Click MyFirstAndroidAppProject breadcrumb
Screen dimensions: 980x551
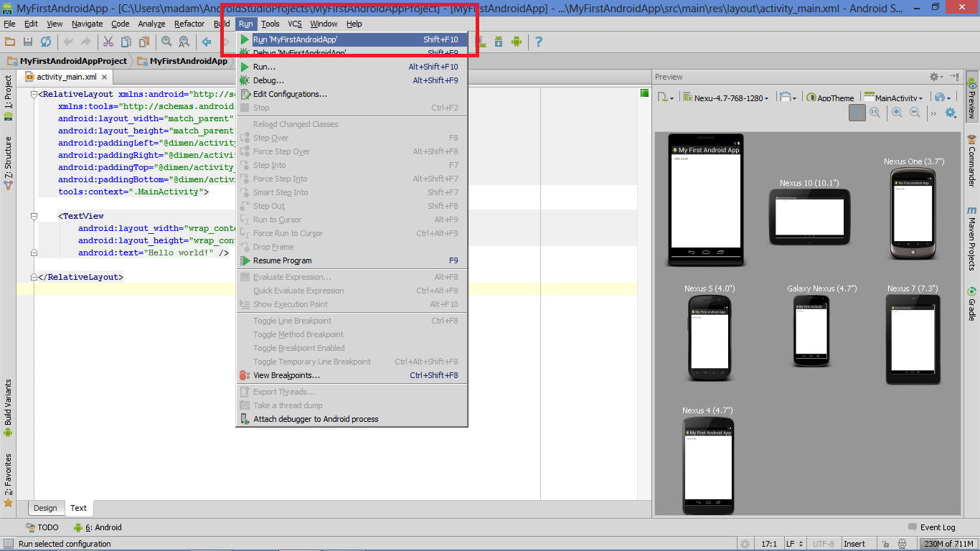tap(67, 61)
